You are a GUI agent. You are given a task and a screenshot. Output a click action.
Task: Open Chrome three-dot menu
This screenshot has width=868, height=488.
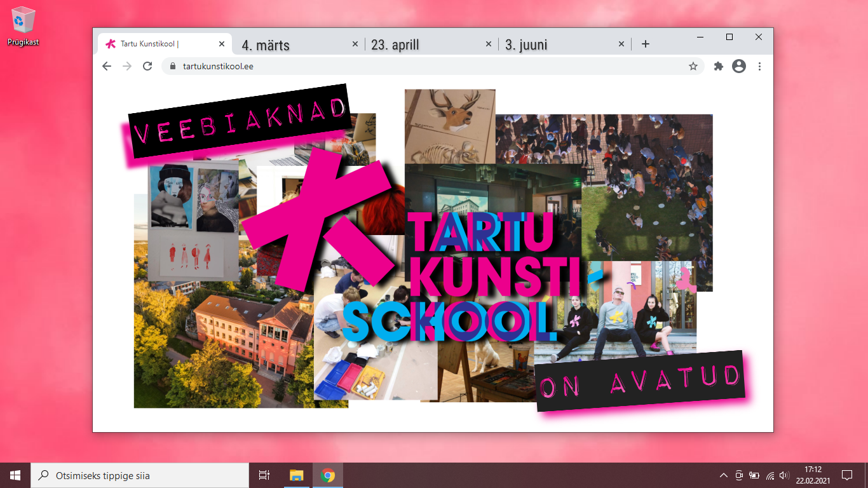[x=759, y=66]
